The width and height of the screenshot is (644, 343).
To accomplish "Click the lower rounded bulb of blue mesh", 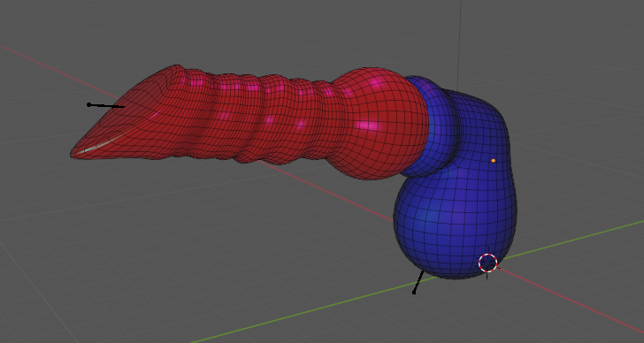I will tap(454, 230).
